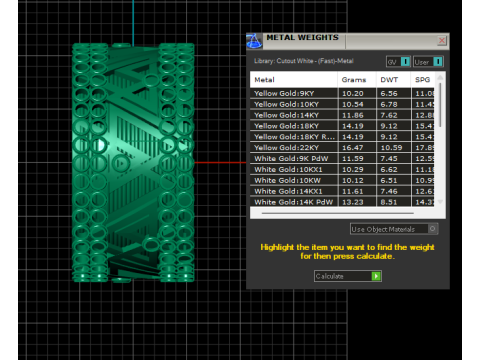Select the Yellow Gold:18KY row
Screen dimensions: 480x360
click(342, 126)
